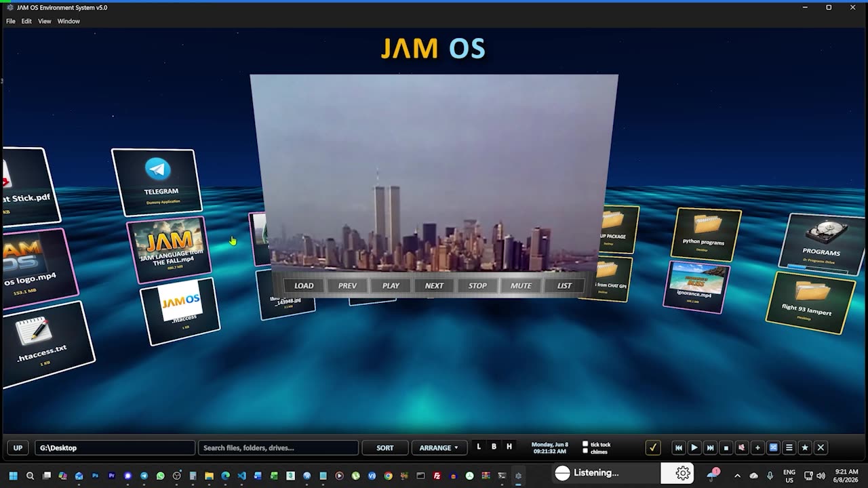This screenshot has width=868, height=488.
Task: Skip to next track in bottom player bar
Action: (710, 448)
